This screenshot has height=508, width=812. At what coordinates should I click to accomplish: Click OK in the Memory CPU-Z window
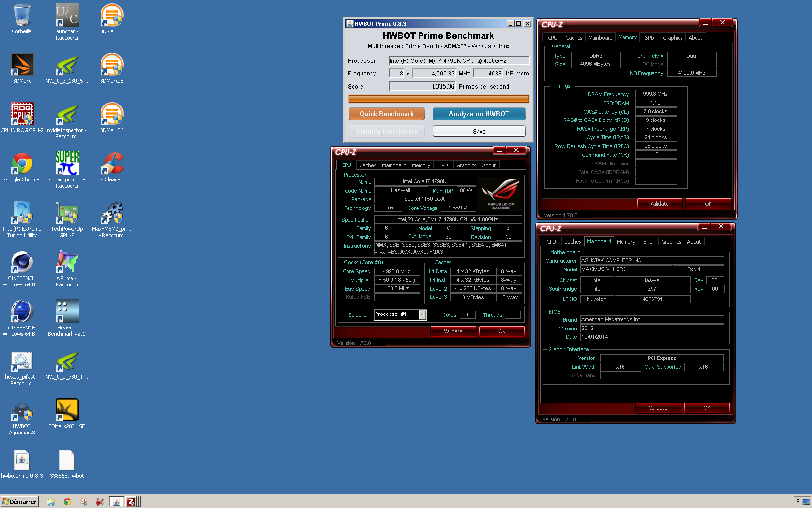708,204
